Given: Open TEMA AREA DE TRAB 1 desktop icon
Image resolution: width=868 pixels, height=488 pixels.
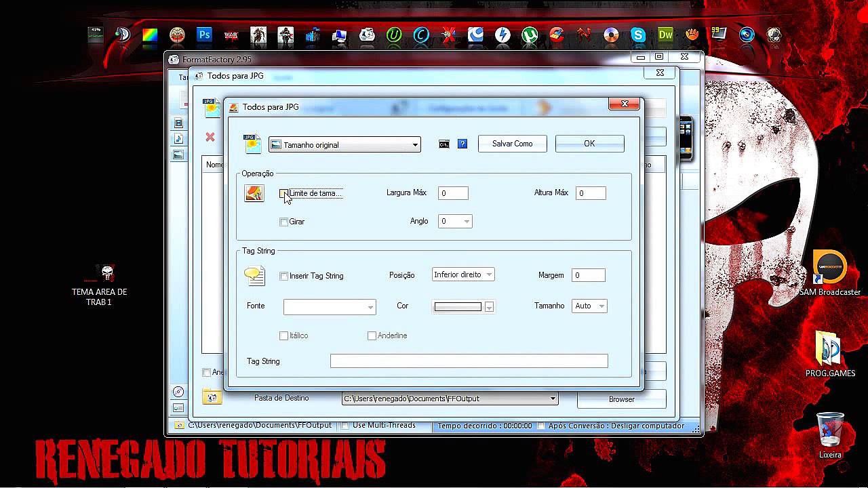Looking at the screenshot, I should click(x=99, y=285).
